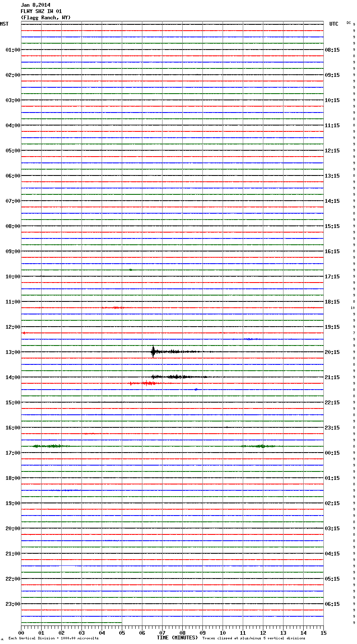Click minute tick label '09' on time axis
357x644 pixels.
click(x=202, y=633)
